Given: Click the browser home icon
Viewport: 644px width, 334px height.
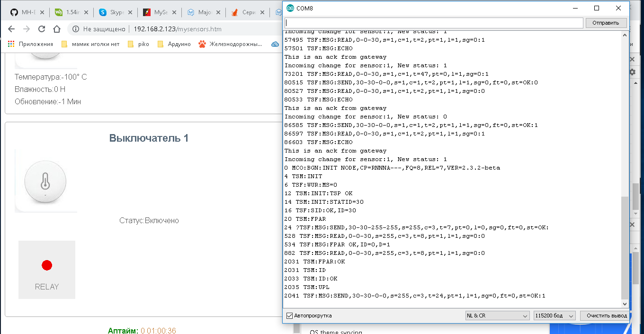Looking at the screenshot, I should 57,29.
